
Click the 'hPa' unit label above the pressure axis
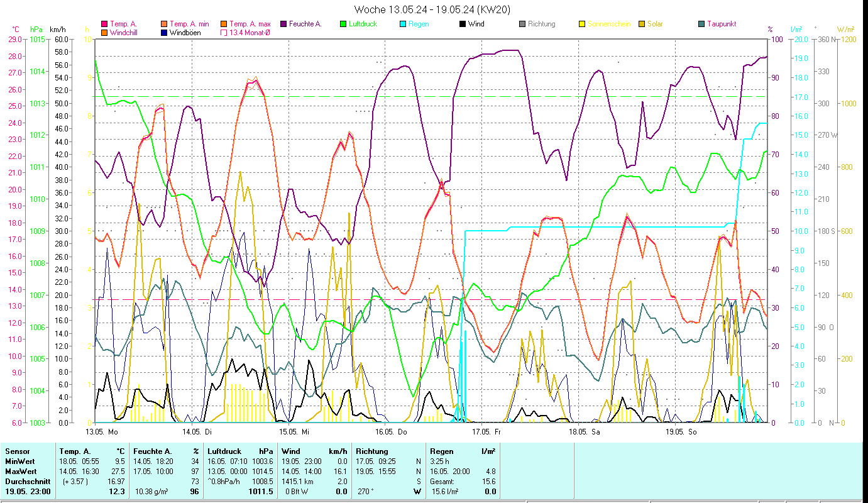coord(36,30)
